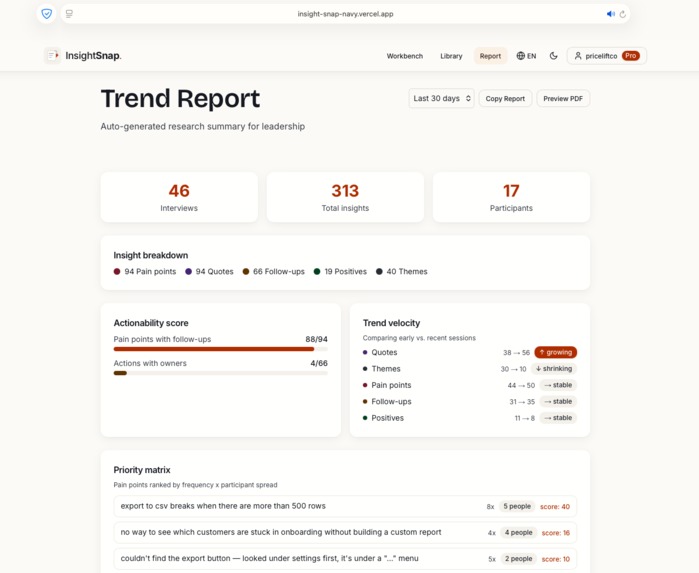Click the Preview PDF button

coord(563,99)
